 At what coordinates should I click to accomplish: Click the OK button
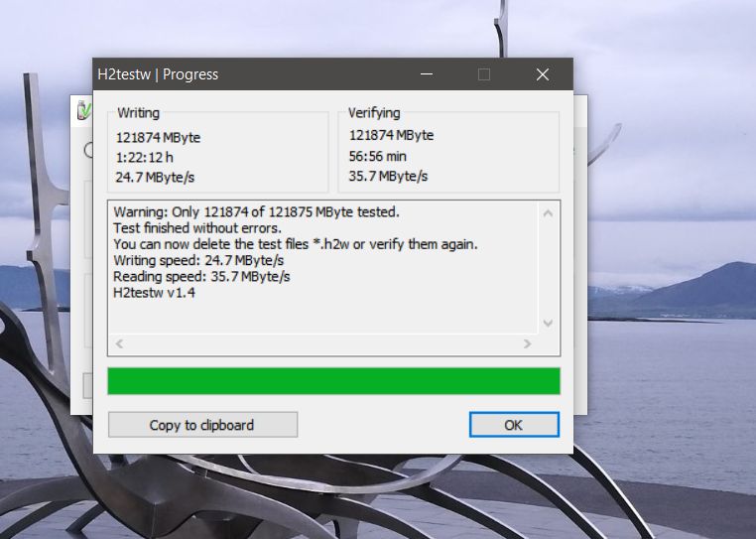[x=514, y=425]
